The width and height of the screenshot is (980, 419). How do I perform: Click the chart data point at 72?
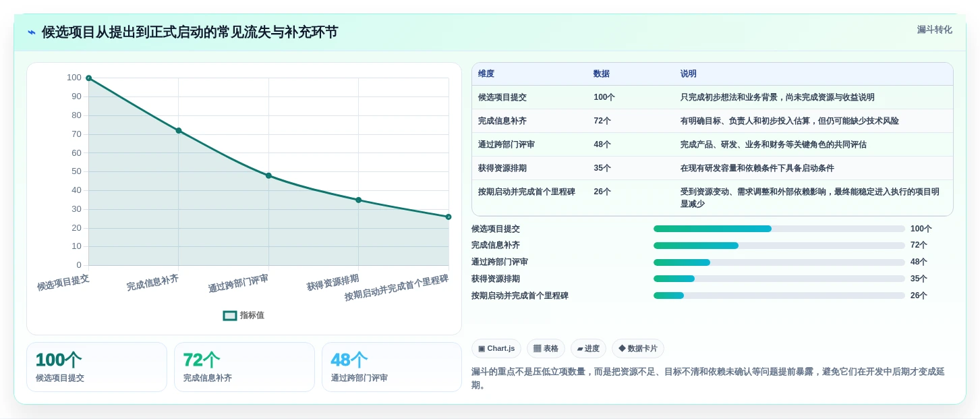point(179,130)
